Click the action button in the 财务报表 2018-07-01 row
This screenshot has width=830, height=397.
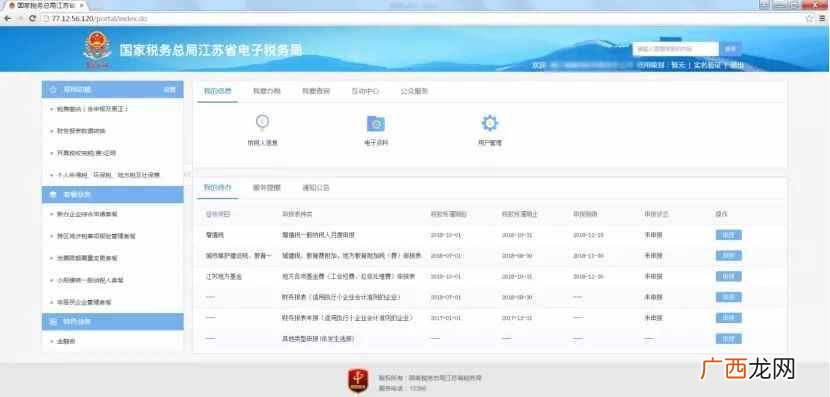coord(728,297)
